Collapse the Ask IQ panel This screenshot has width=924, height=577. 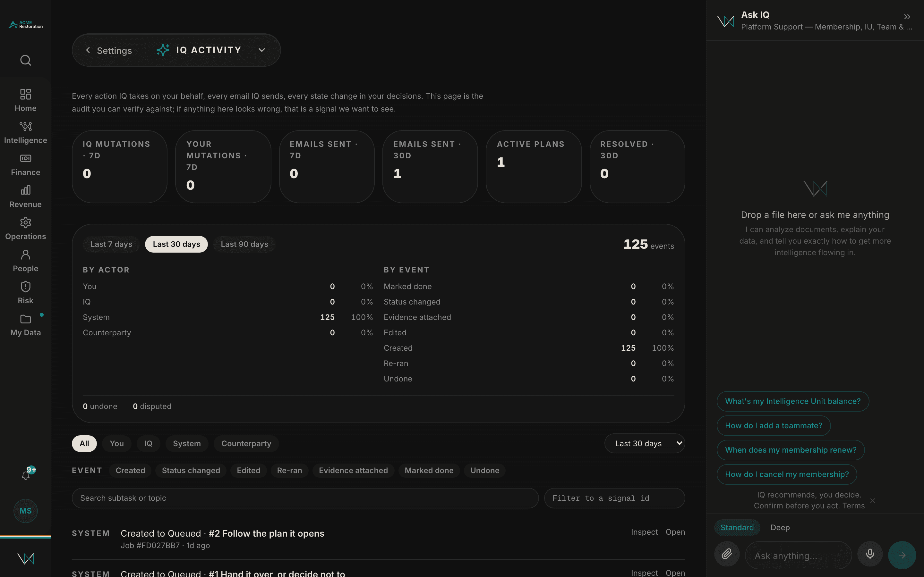tap(907, 17)
